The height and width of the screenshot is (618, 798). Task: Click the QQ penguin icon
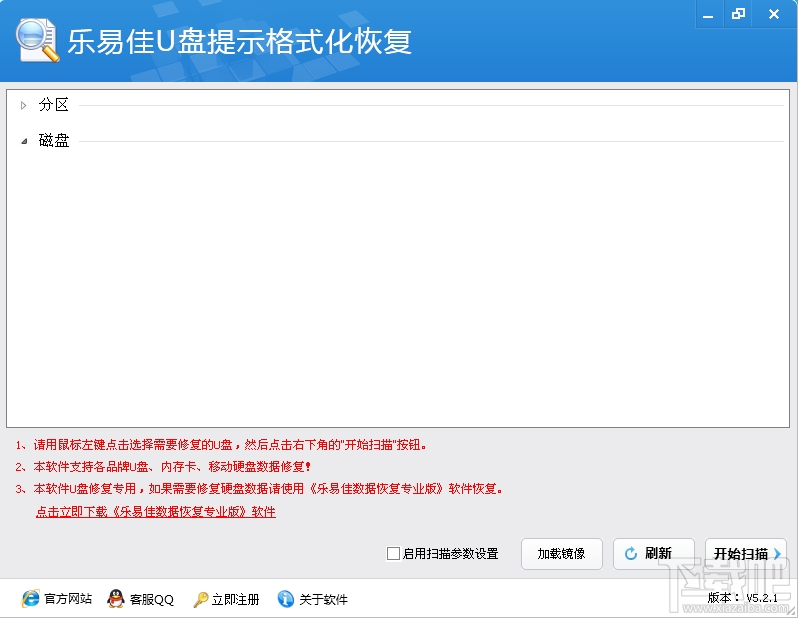point(116,599)
